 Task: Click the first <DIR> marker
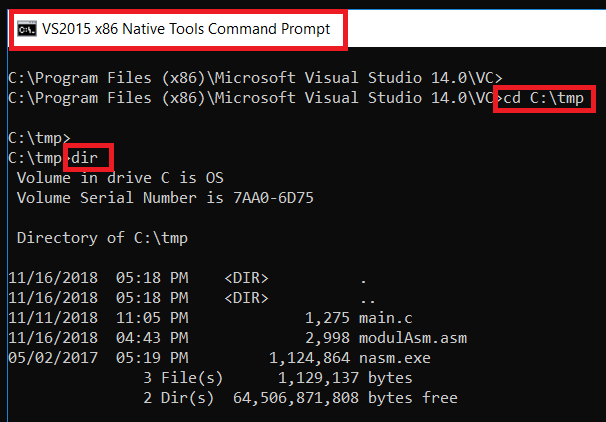pos(246,278)
